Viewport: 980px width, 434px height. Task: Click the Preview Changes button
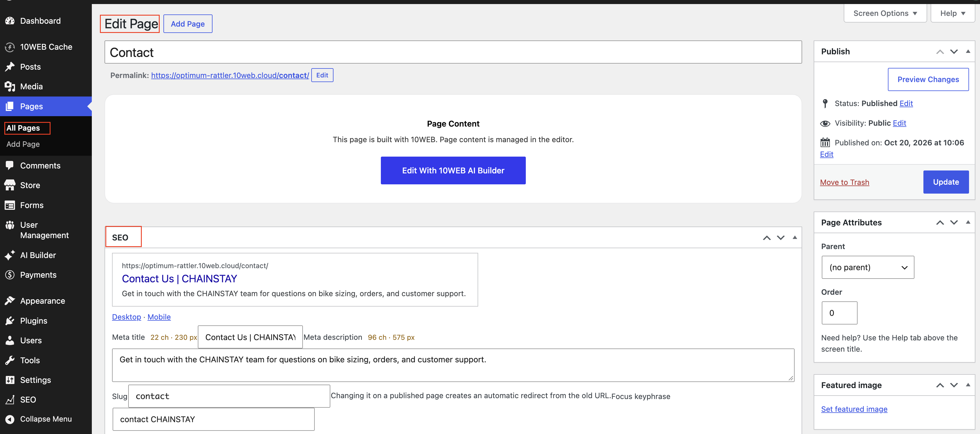click(928, 79)
